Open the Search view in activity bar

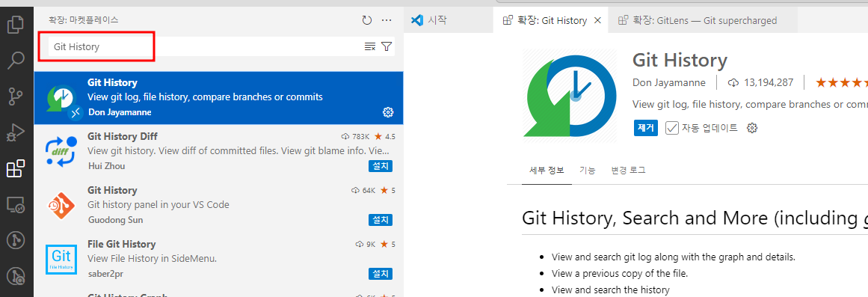(x=16, y=61)
